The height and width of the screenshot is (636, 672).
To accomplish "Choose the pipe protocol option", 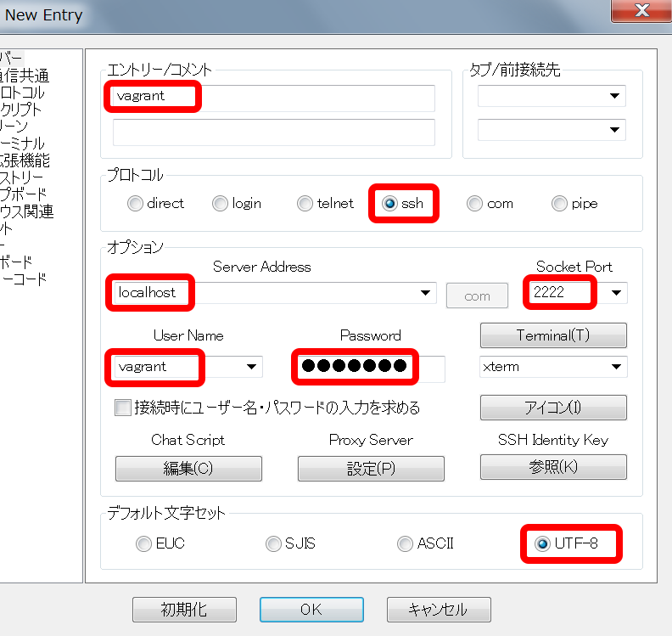I will coord(559,204).
